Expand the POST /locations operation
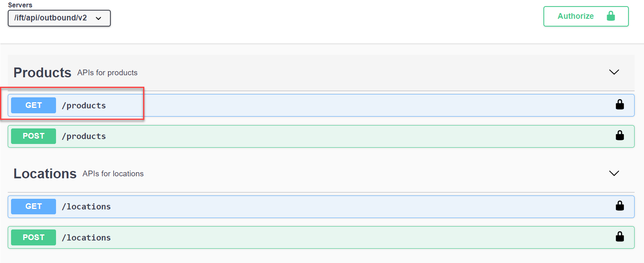This screenshot has width=644, height=263. point(321,237)
